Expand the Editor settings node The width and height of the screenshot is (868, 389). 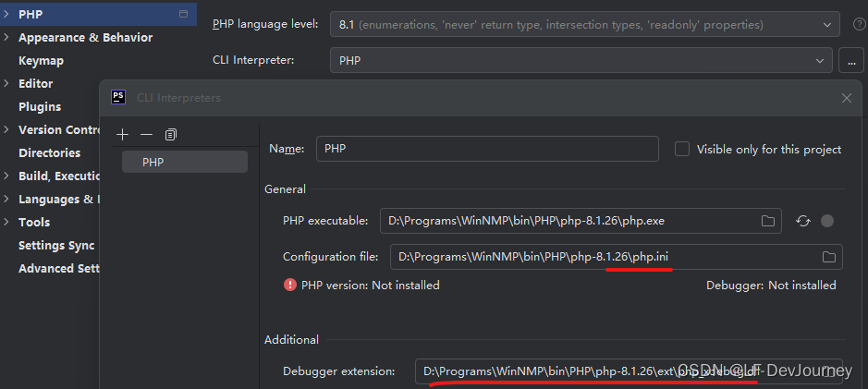6,83
